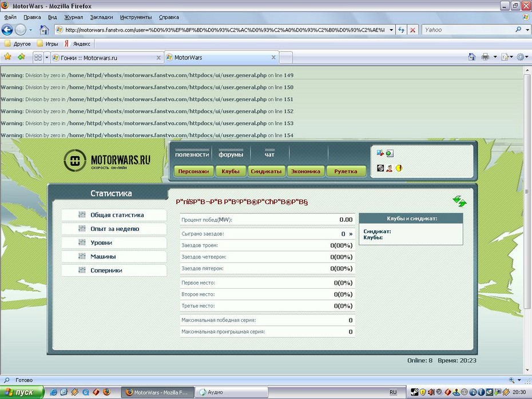Screen dimensions: 532x399
Task: Switch to the Аудио taskbar window
Action: pos(232,392)
